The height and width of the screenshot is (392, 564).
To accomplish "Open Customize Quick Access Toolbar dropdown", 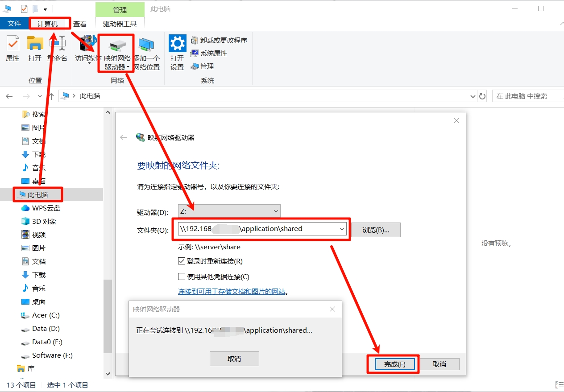I will coord(45,9).
